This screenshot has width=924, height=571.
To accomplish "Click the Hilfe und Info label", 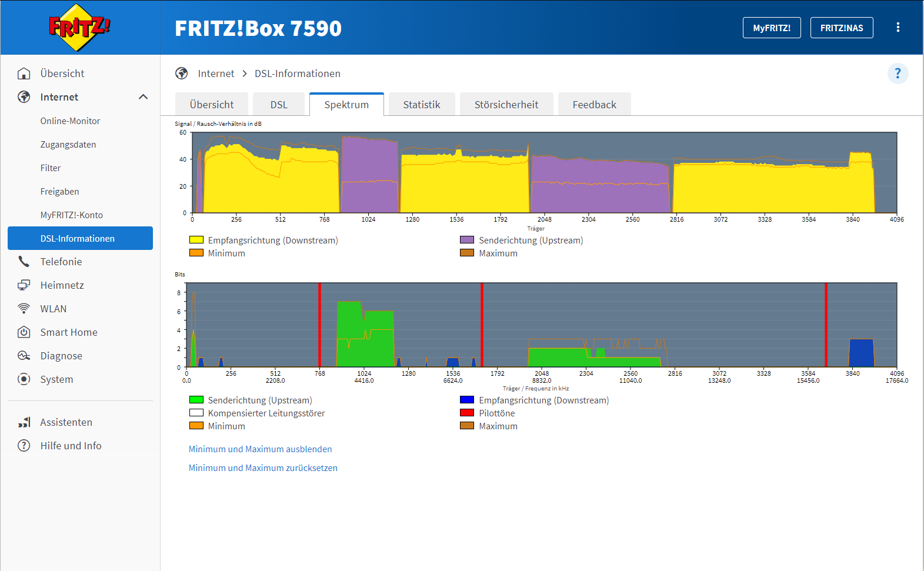I will pos(71,446).
